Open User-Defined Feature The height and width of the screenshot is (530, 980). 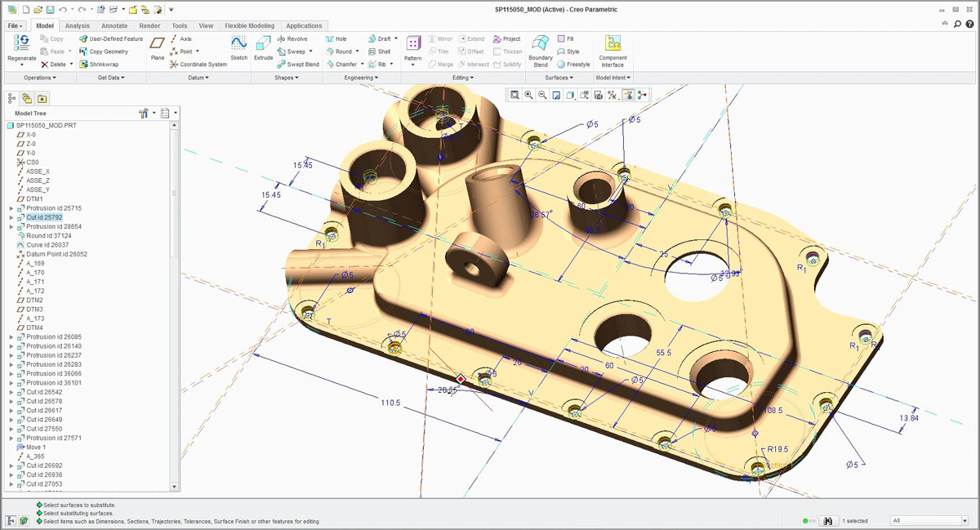pos(111,38)
